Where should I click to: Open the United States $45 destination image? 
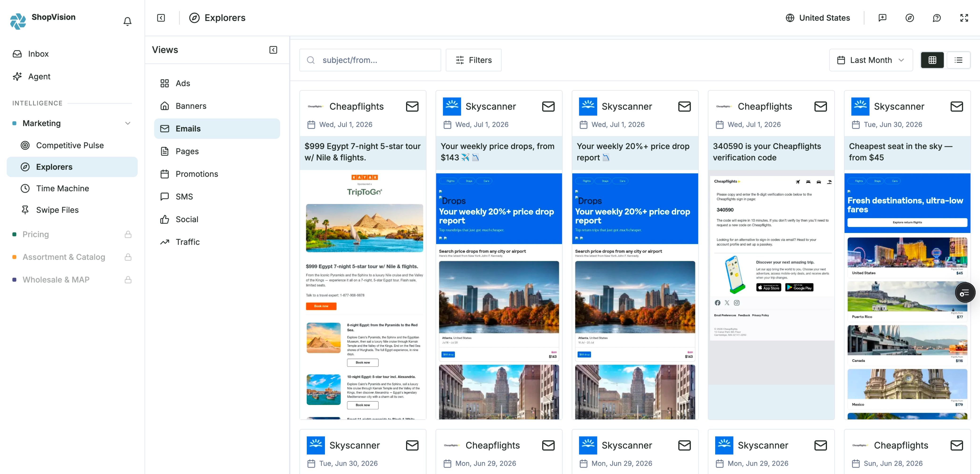[907, 252]
